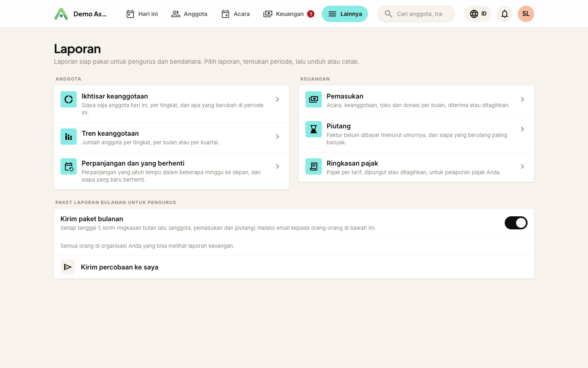Click the Tren keanggotaan bar chart icon

click(69, 137)
